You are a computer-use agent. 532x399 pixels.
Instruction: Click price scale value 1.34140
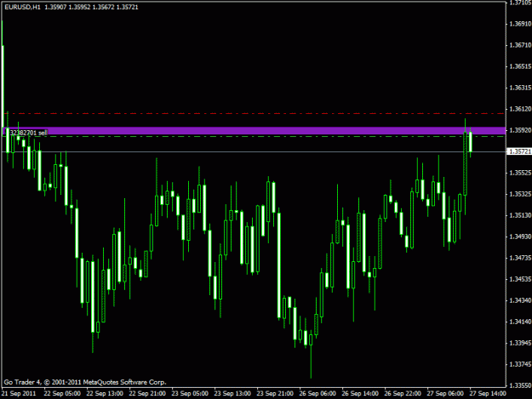(520, 322)
